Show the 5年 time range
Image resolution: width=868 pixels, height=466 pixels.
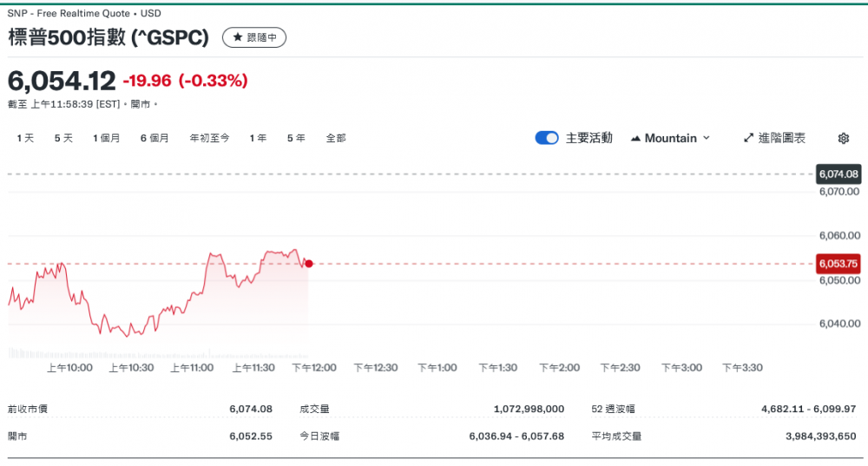296,138
